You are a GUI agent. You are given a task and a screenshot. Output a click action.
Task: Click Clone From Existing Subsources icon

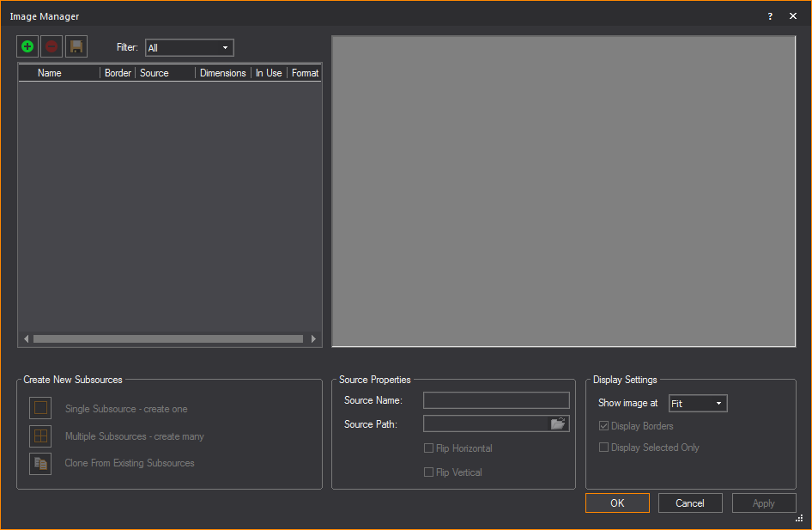[x=40, y=463]
